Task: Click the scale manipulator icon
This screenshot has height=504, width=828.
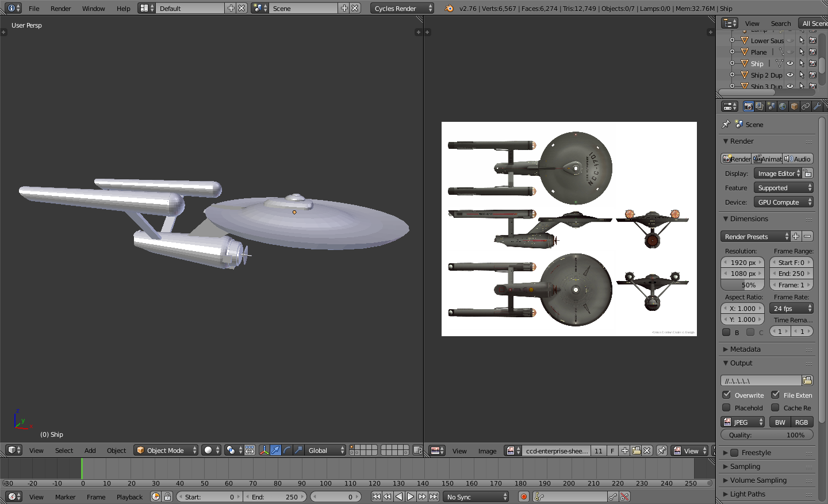Action: point(298,450)
